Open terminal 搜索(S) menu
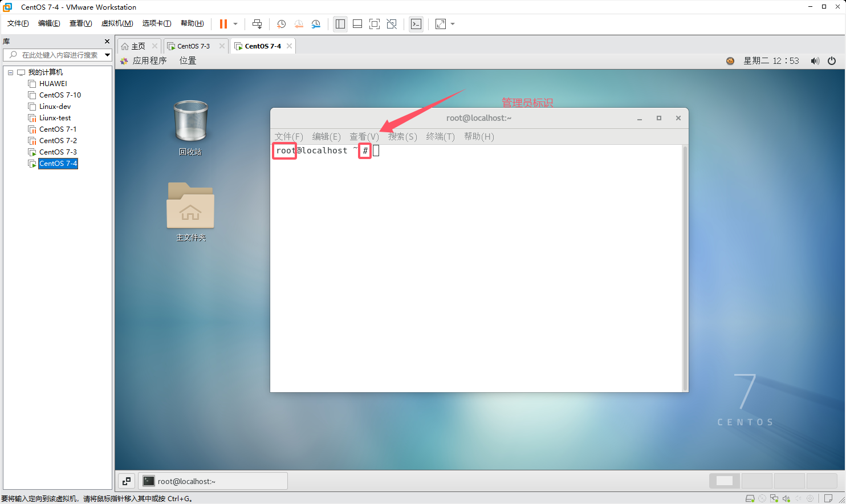Image resolution: width=846 pixels, height=504 pixels. (402, 136)
